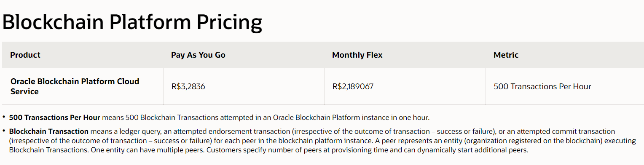Screen dimensions: 644x165
Task: Select the Product column header
Action: 25,55
